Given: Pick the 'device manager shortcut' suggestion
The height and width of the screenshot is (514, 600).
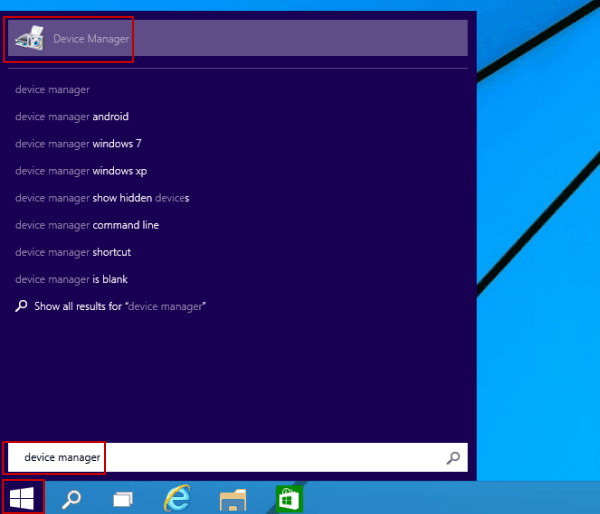Looking at the screenshot, I should tap(73, 252).
